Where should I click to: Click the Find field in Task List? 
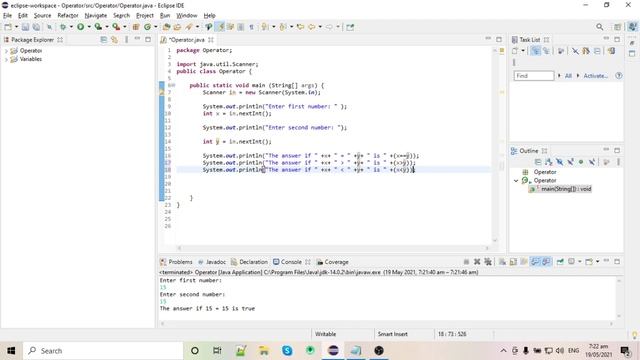(534, 76)
